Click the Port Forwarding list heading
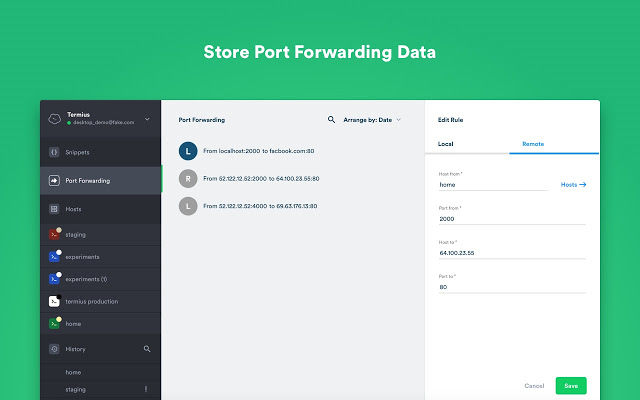This screenshot has height=400, width=640. point(202,120)
